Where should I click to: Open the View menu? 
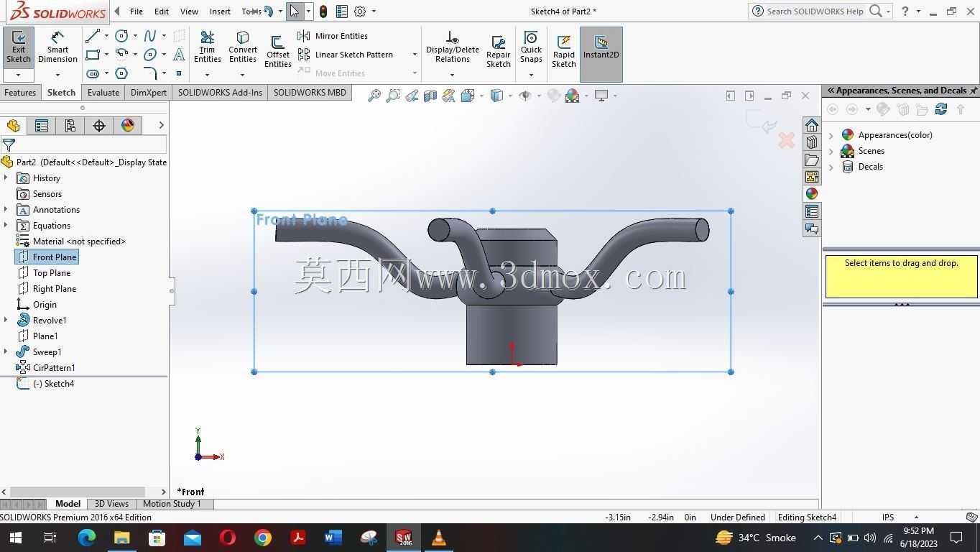pos(189,11)
